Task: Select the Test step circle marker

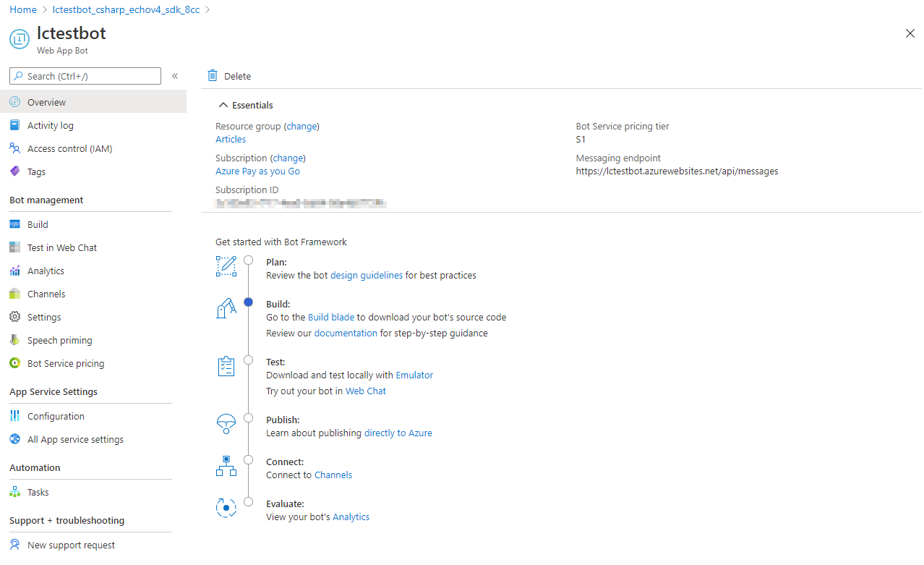Action: 248,360
